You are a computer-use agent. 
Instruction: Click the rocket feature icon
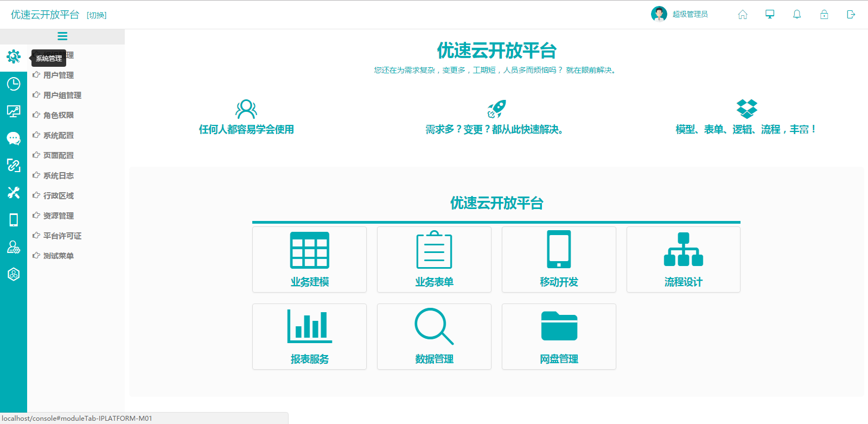pyautogui.click(x=496, y=109)
